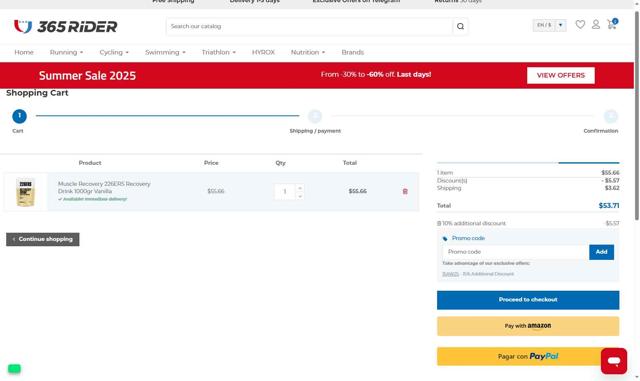Increase quantity of Muscle Recovery drink
Viewport: 640px width, 381px height.
coord(300,188)
